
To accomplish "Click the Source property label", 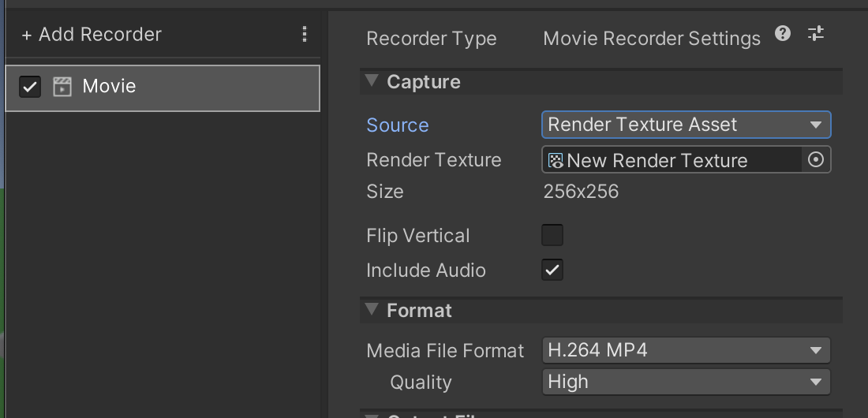I will (398, 125).
